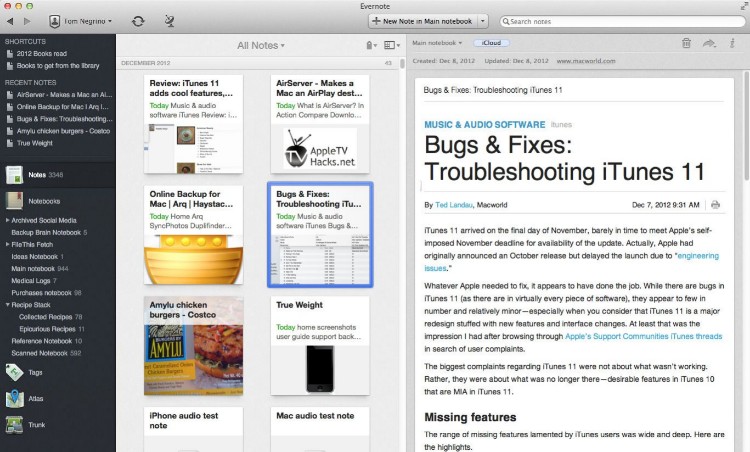The image size is (750, 452).
Task: Open the Atlas map icon
Action: point(14,398)
